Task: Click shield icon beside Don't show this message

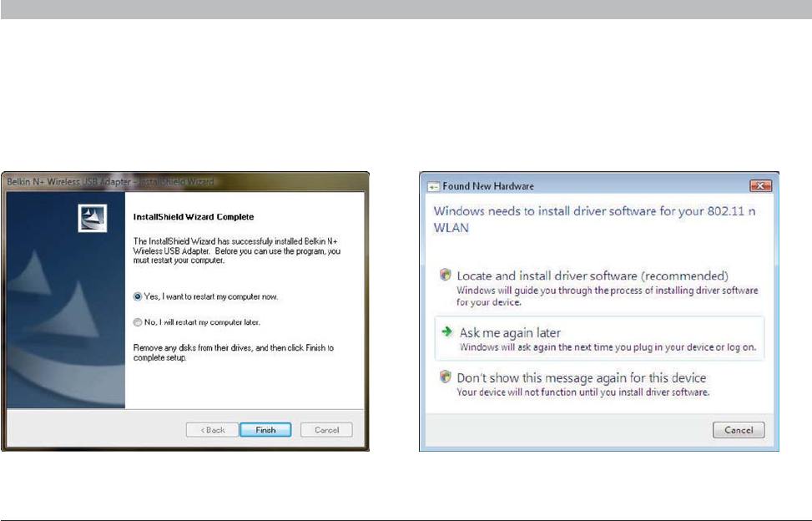Action: pyautogui.click(x=446, y=377)
